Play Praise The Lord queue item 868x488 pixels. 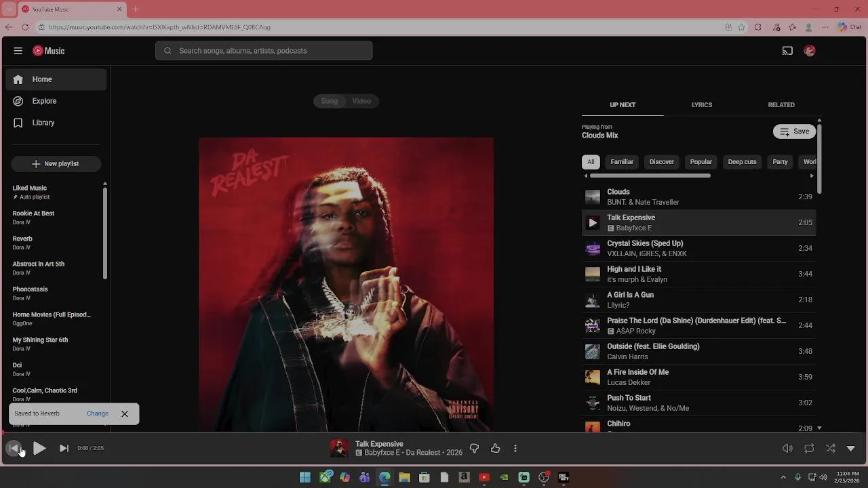[x=698, y=325]
